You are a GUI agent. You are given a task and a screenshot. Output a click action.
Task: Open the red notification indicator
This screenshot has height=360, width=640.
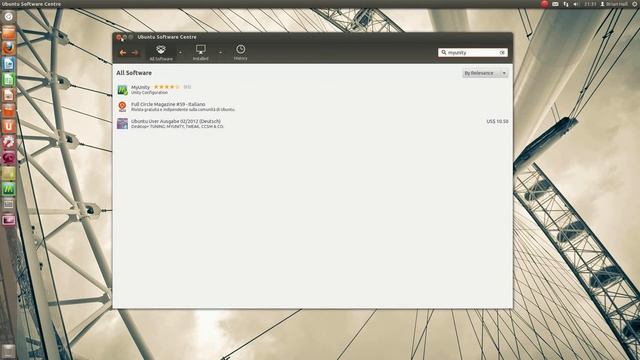coord(544,4)
